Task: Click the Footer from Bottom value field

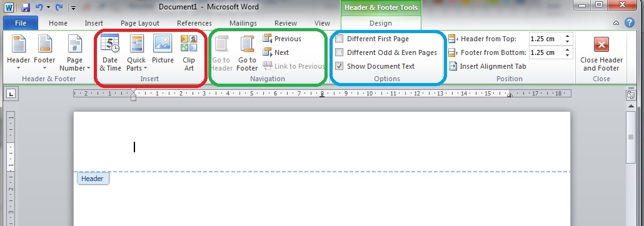Action: (546, 52)
